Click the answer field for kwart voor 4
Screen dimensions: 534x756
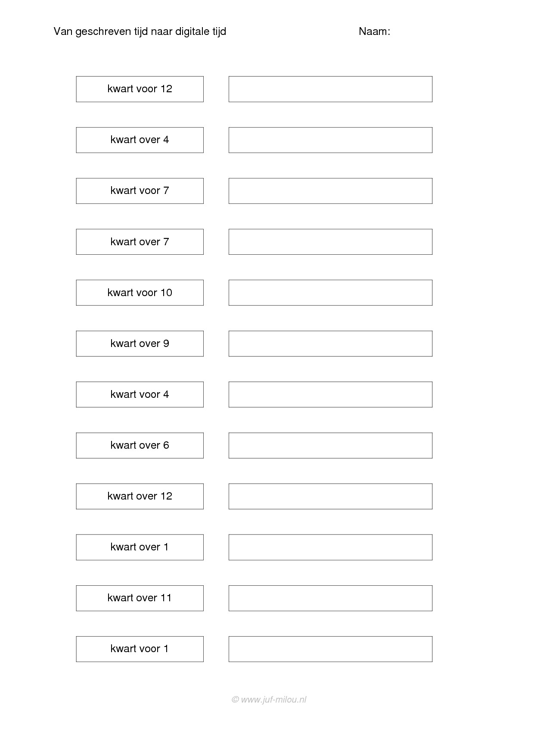pyautogui.click(x=330, y=394)
